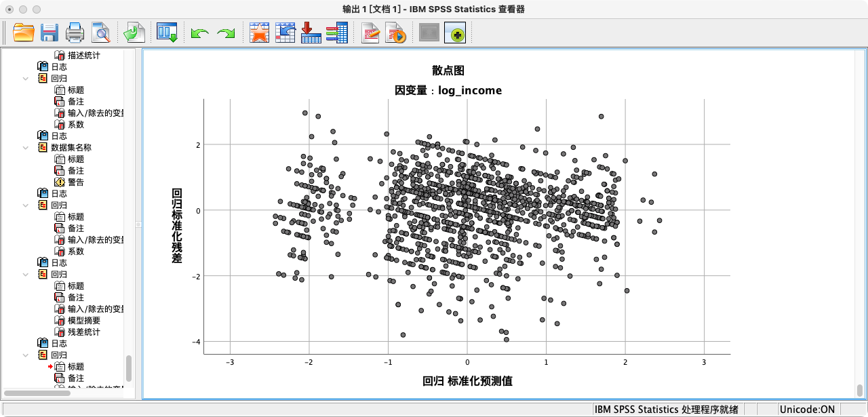Image resolution: width=868 pixels, height=417 pixels.
Task: Click the 因变量：log_income subtitle
Action: pos(448,90)
